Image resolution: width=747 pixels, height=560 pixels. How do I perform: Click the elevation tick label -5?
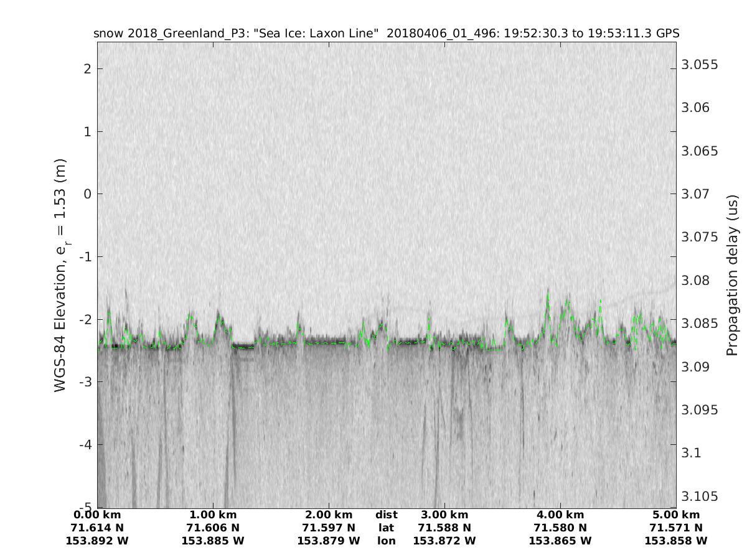85,506
